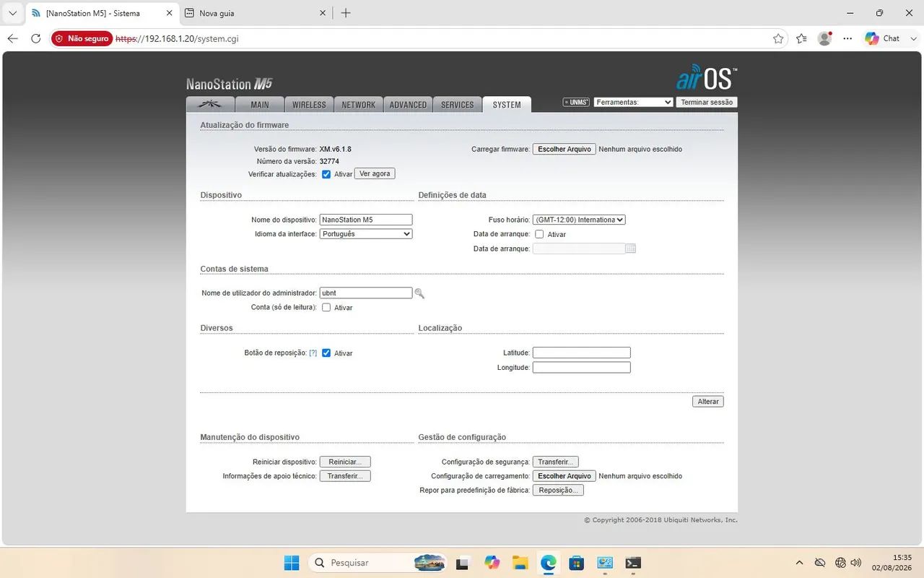
Task: Switch to the WIRELESS tab
Action: pos(309,105)
